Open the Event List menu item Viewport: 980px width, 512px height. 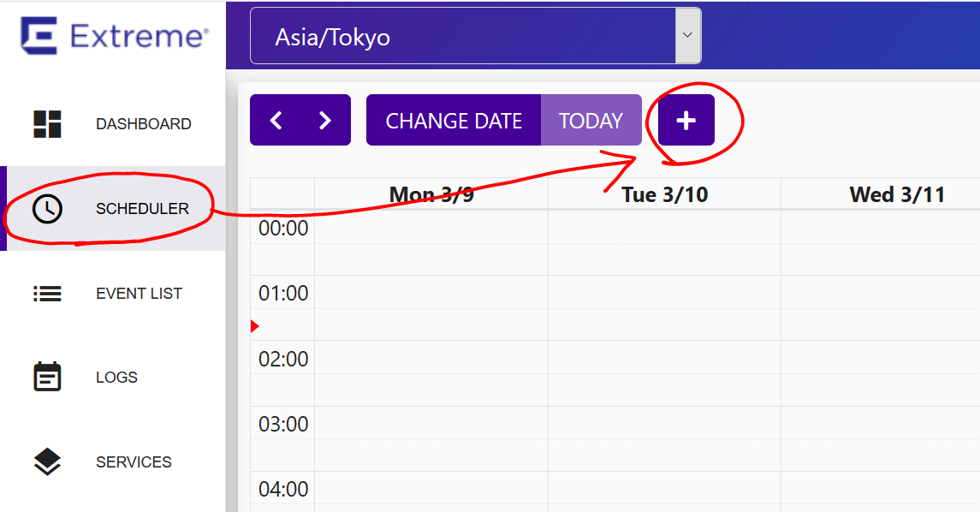(x=112, y=293)
